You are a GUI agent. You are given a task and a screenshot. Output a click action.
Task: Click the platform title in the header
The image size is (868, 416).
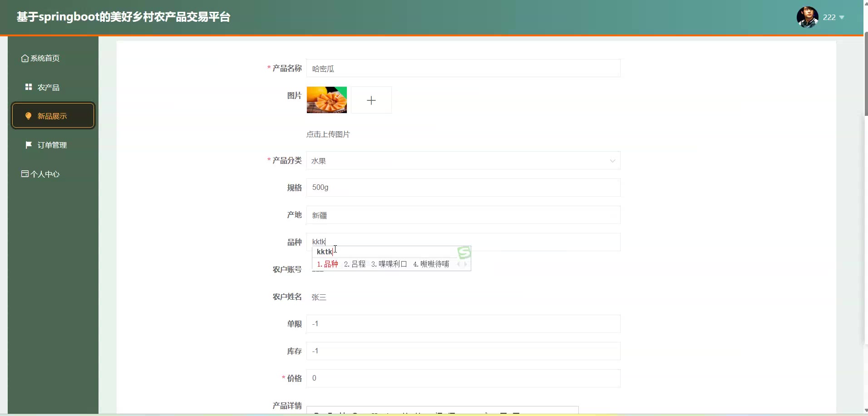point(123,17)
